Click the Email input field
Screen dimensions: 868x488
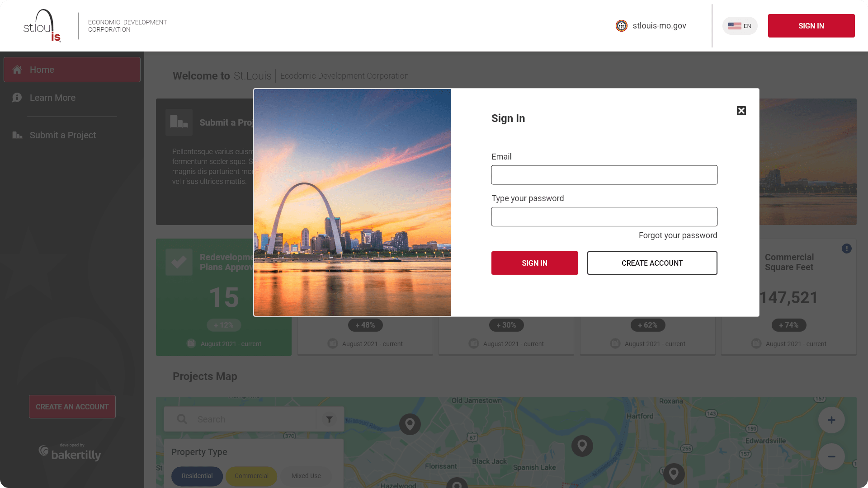[x=604, y=175]
